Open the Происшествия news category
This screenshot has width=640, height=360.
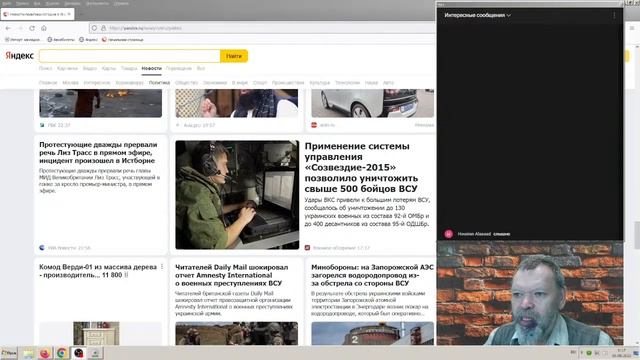click(288, 83)
